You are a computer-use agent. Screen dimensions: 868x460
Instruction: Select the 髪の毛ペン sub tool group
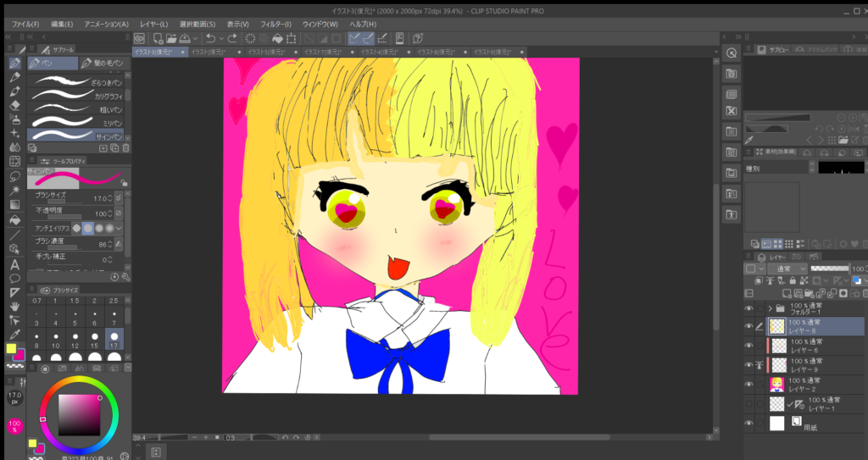(x=104, y=63)
